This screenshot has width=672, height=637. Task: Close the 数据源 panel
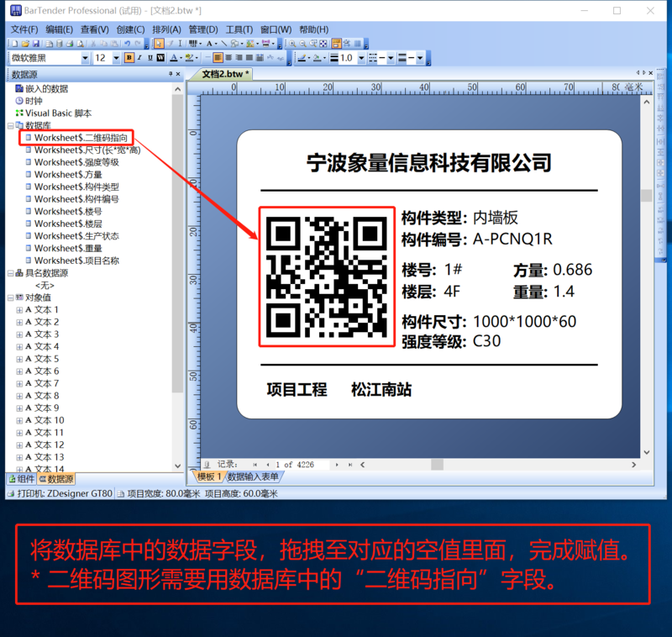pos(178,74)
